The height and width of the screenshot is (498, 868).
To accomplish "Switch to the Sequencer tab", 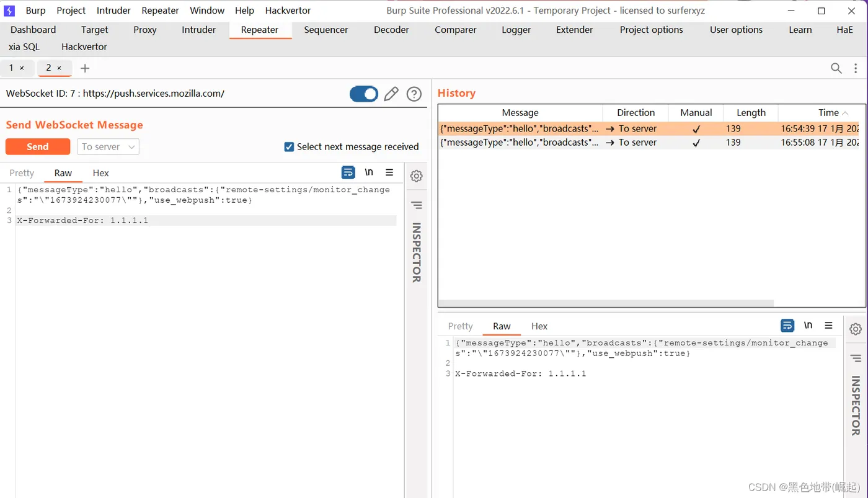I will point(325,30).
